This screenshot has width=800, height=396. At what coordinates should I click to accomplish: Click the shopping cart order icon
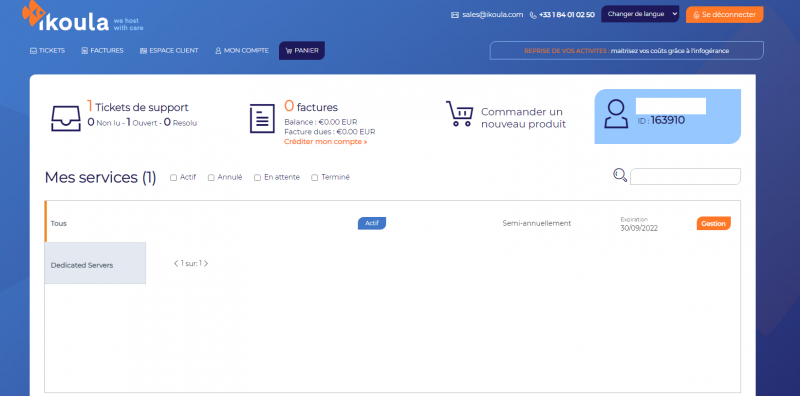coord(460,113)
